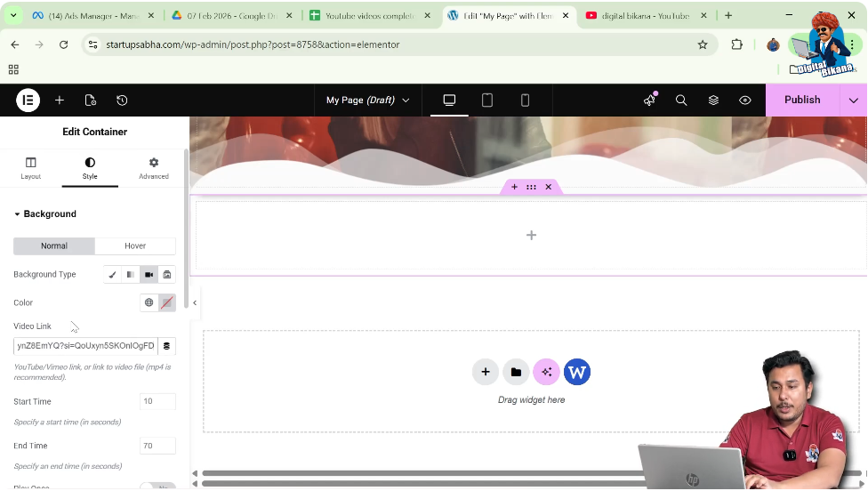Open browser Extensions puzzle icon

[736, 44]
